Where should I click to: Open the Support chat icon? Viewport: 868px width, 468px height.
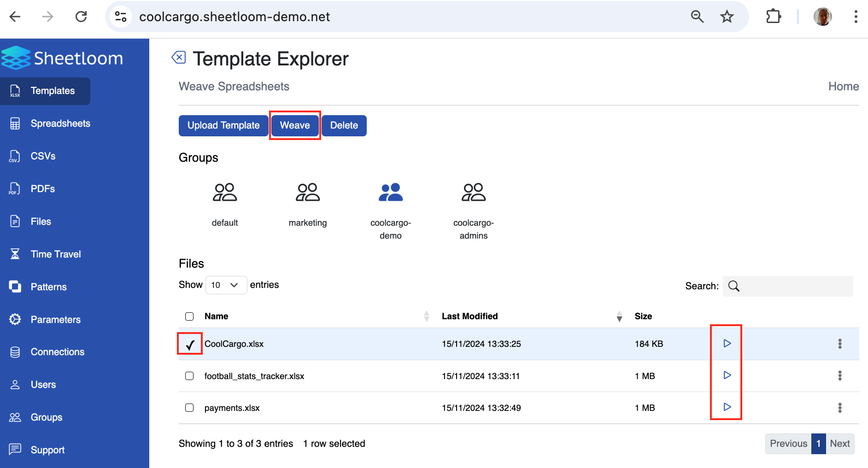click(x=15, y=449)
